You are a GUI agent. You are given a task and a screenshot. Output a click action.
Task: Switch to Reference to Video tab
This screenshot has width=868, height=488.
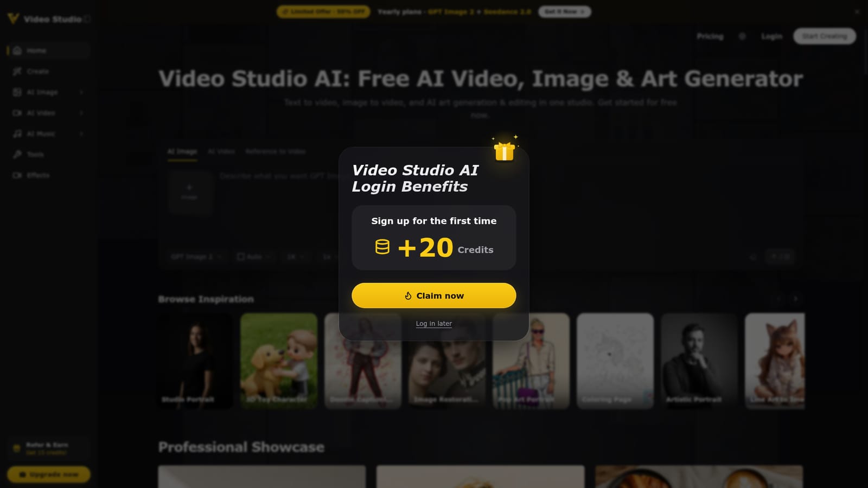click(x=275, y=151)
